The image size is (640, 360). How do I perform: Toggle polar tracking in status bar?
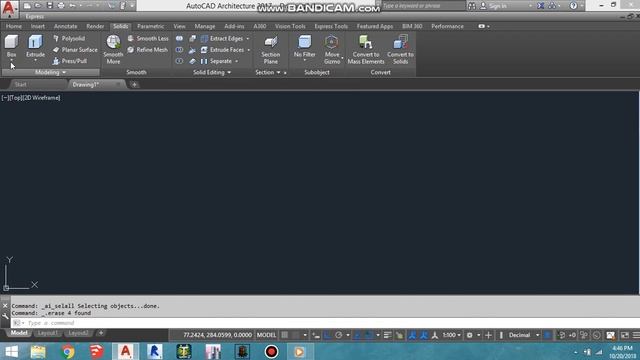(339, 335)
